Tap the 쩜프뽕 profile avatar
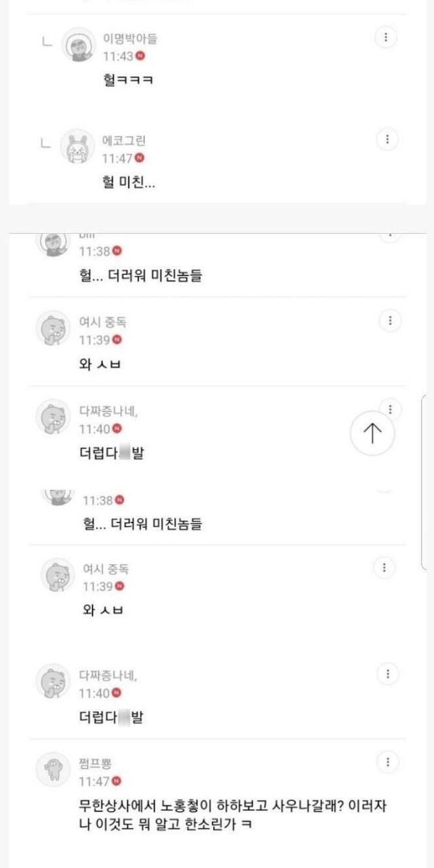 (53, 770)
